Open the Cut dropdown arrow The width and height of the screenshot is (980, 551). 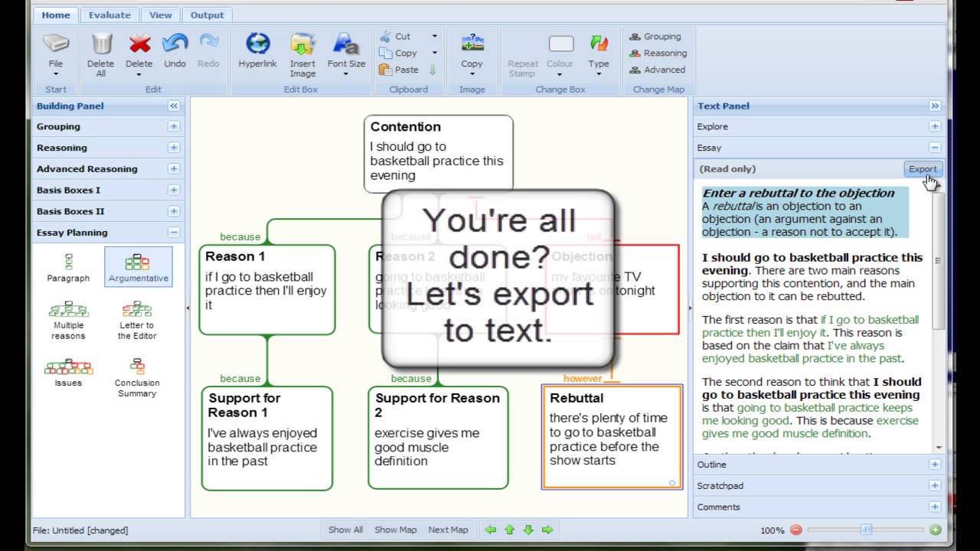(x=434, y=36)
